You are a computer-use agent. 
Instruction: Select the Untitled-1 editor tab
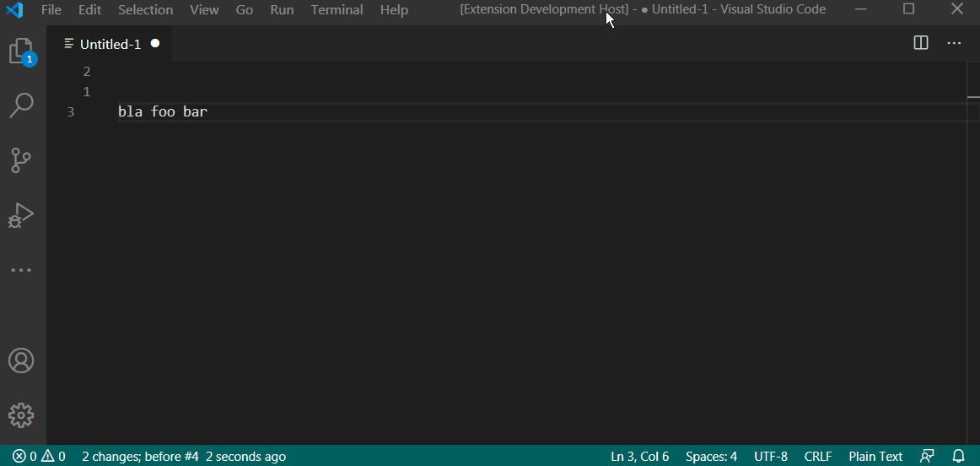[x=110, y=44]
